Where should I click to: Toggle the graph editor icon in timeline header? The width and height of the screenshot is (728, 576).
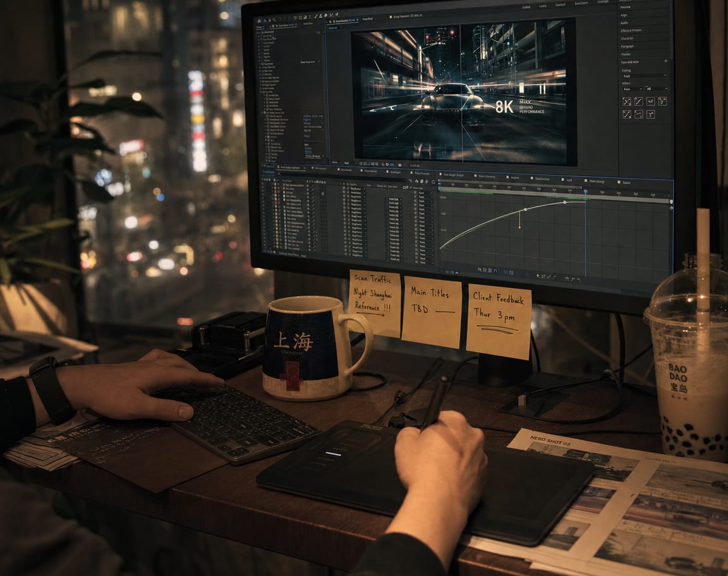433,181
